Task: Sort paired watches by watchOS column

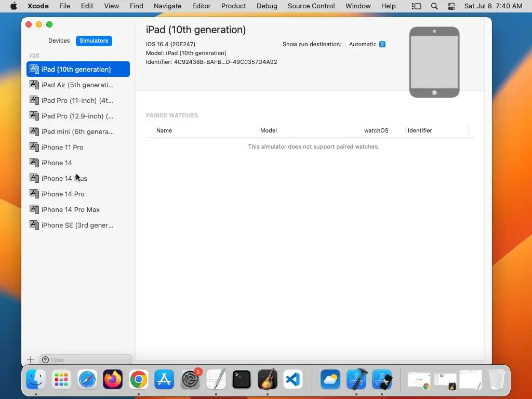Action: click(x=376, y=130)
